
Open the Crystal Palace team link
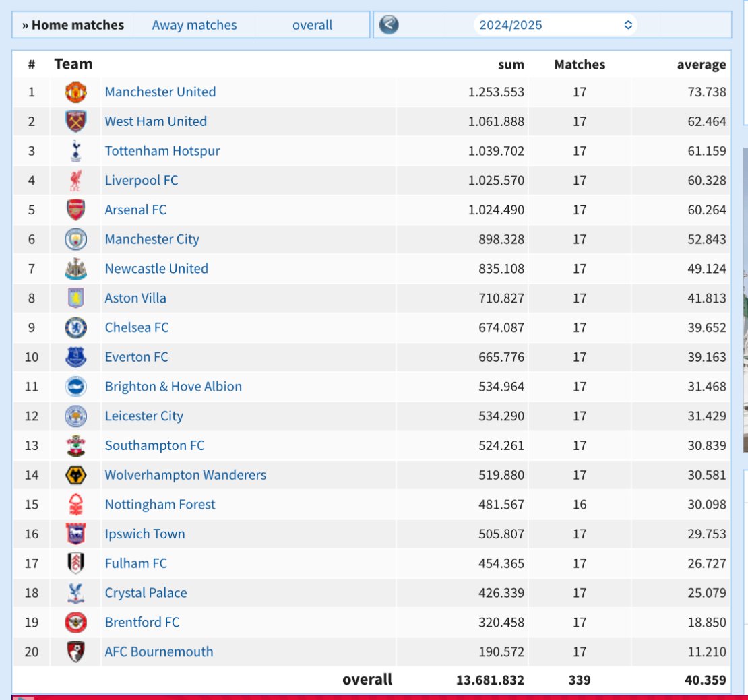146,593
